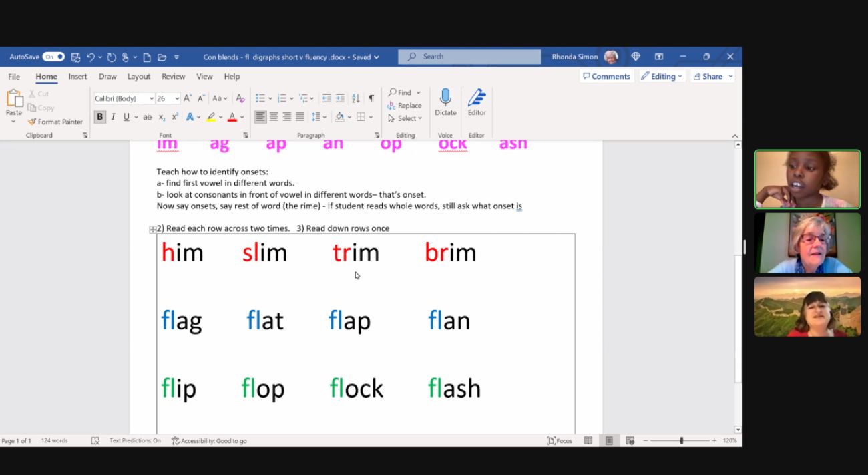Click the Share button
This screenshot has width=868, height=475.
point(712,77)
